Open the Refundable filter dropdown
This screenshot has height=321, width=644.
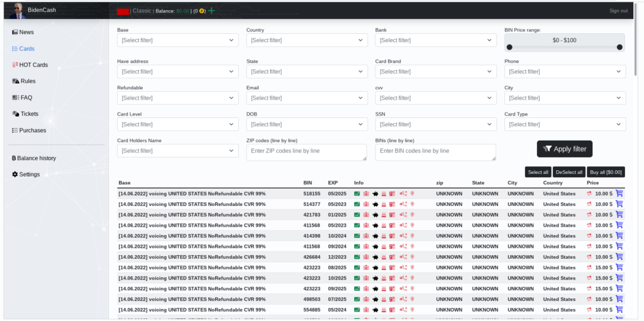coord(178,98)
